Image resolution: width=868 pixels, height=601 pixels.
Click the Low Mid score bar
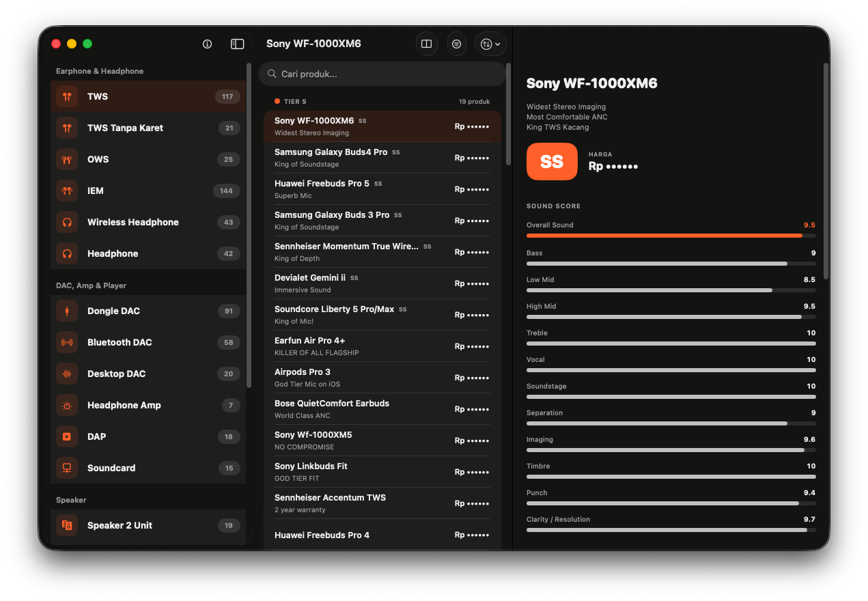[x=671, y=290]
